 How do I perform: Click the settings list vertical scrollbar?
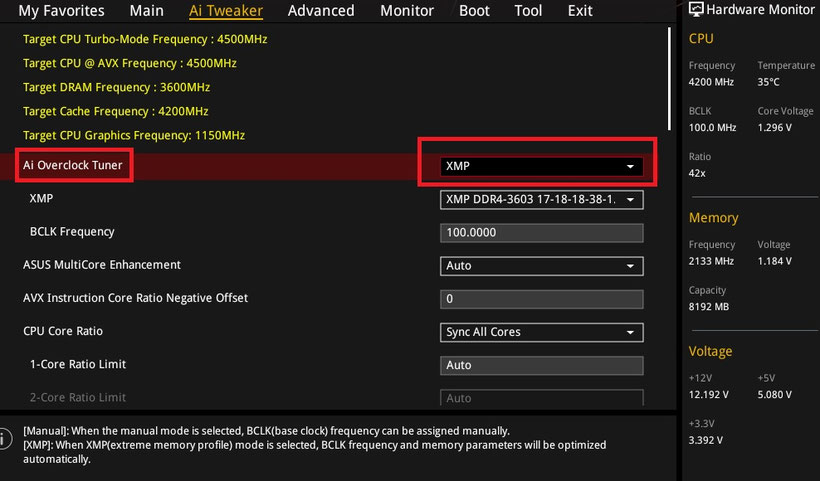(669, 78)
